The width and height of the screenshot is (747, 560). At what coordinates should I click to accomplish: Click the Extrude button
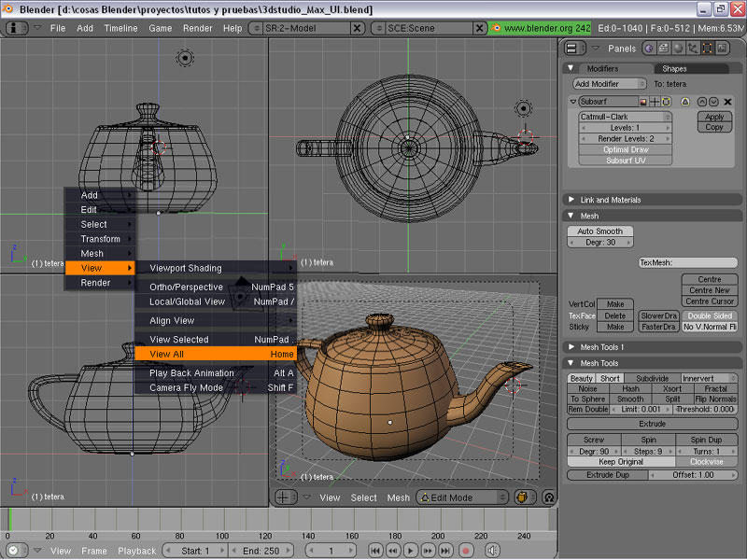point(652,424)
